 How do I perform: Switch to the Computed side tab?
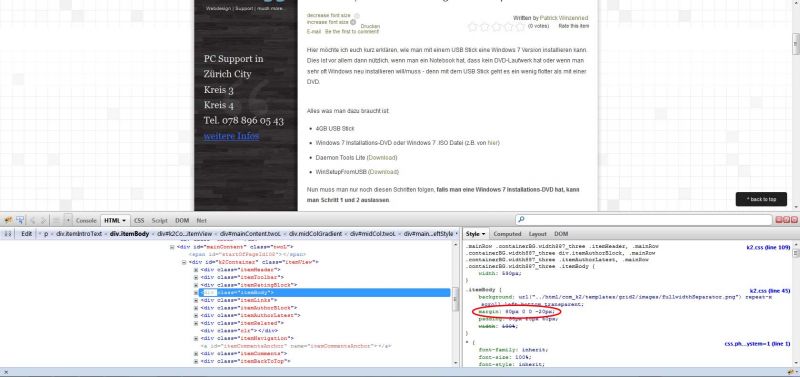pyautogui.click(x=507, y=234)
